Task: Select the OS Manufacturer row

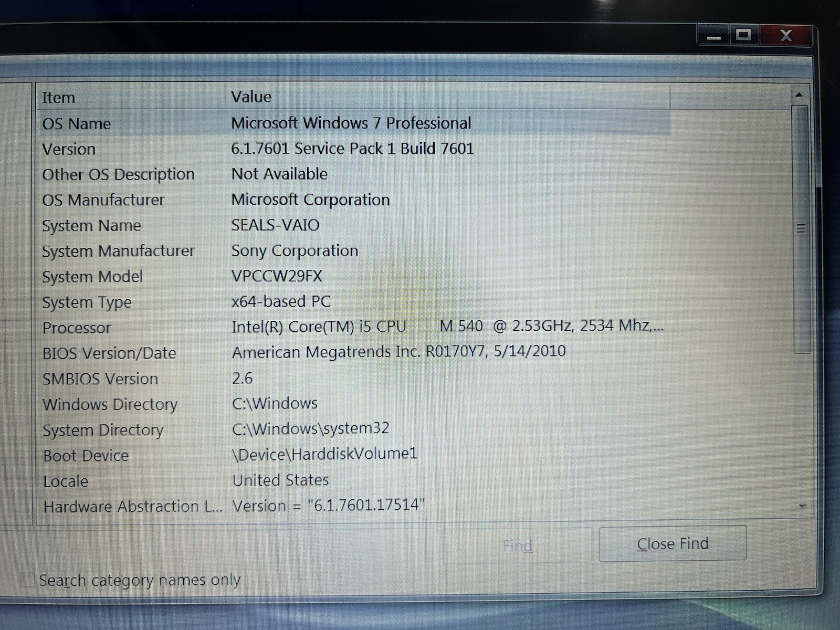Action: click(x=354, y=200)
